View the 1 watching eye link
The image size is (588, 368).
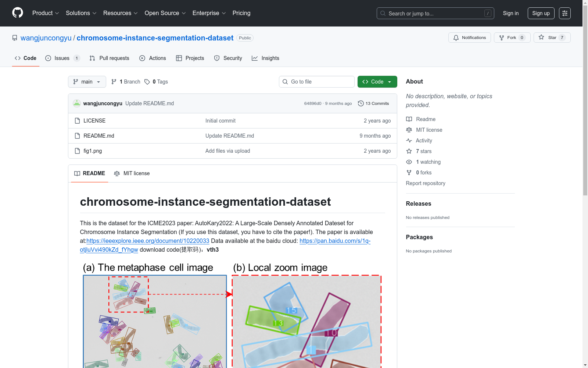coord(428,162)
